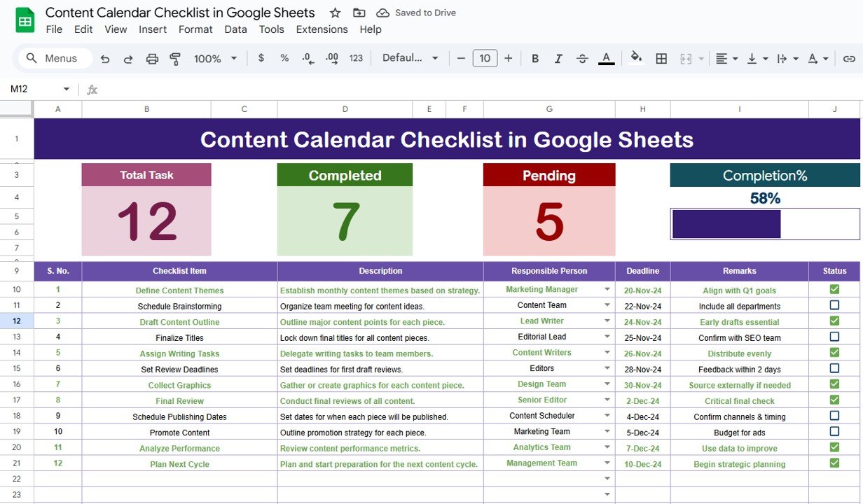Move document using folder icon

pyautogui.click(x=359, y=13)
